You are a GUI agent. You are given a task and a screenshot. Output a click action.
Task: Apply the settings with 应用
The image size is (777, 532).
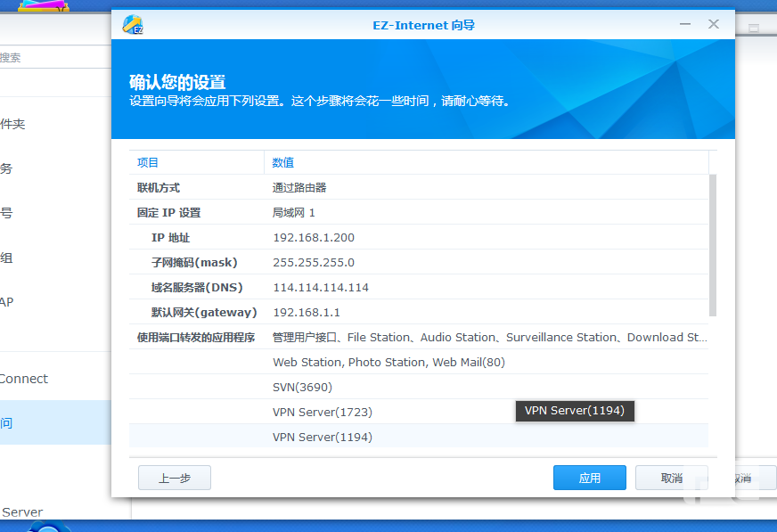point(590,478)
